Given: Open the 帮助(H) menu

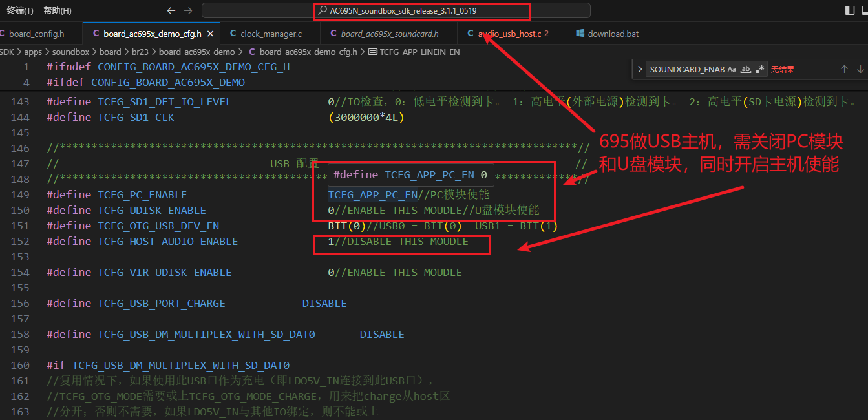Looking at the screenshot, I should (58, 10).
